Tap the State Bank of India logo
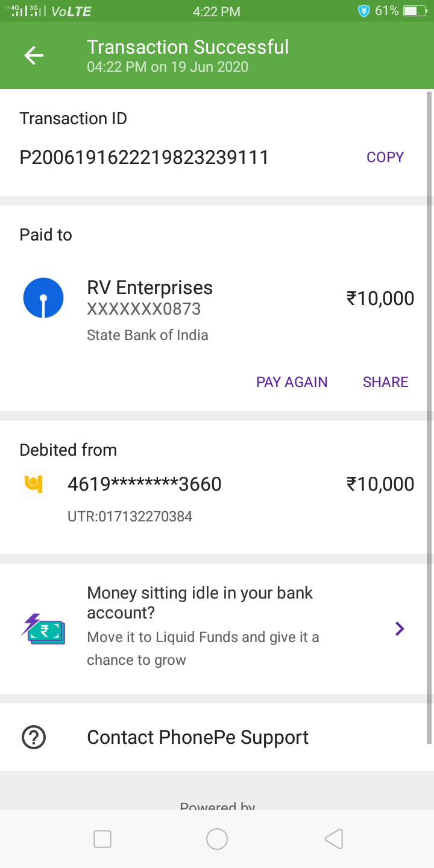This screenshot has width=434, height=868. tap(43, 298)
